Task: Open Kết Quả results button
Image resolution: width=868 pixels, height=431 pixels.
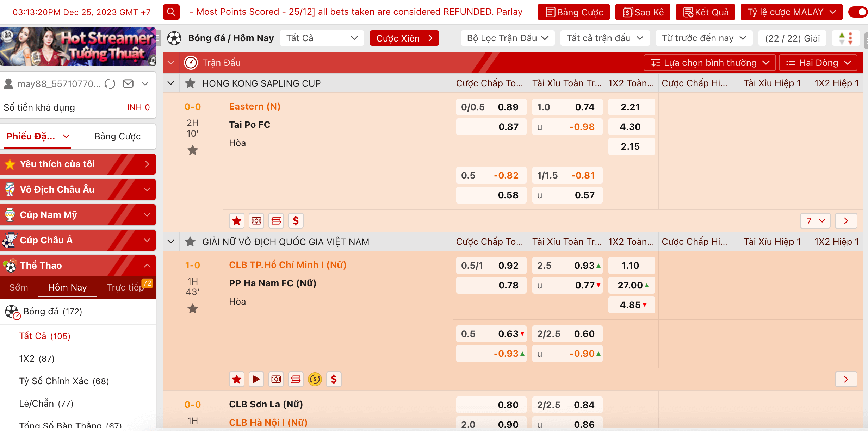Action: pos(705,12)
